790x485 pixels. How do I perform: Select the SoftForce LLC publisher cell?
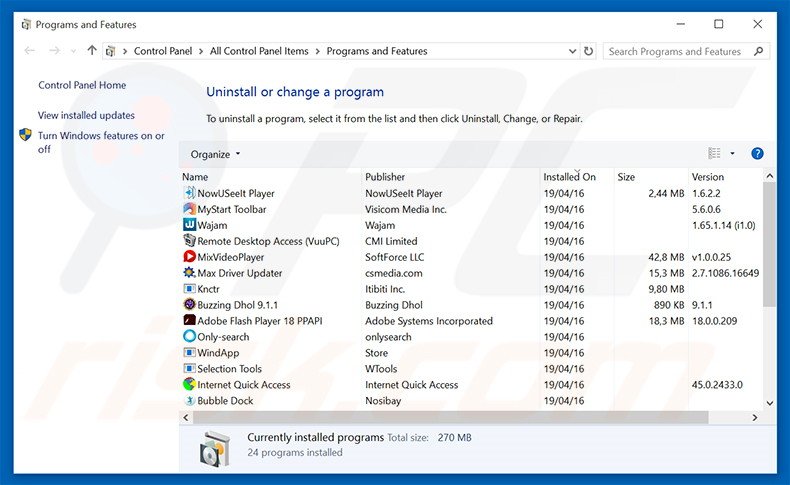(x=394, y=257)
